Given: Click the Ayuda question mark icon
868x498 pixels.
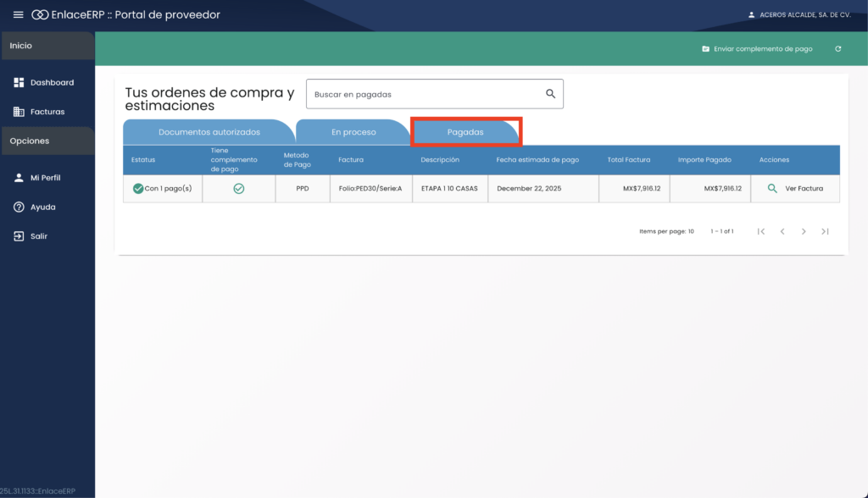Looking at the screenshot, I should 19,207.
